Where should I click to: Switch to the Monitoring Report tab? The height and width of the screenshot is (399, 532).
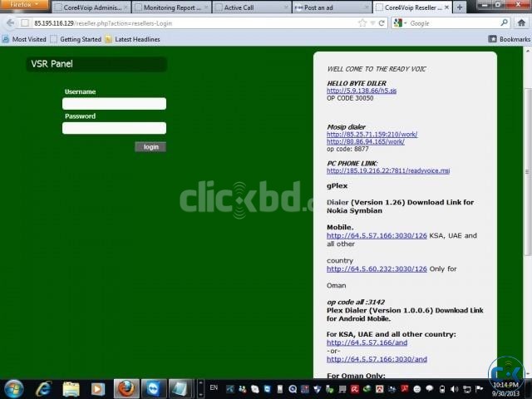coord(172,7)
